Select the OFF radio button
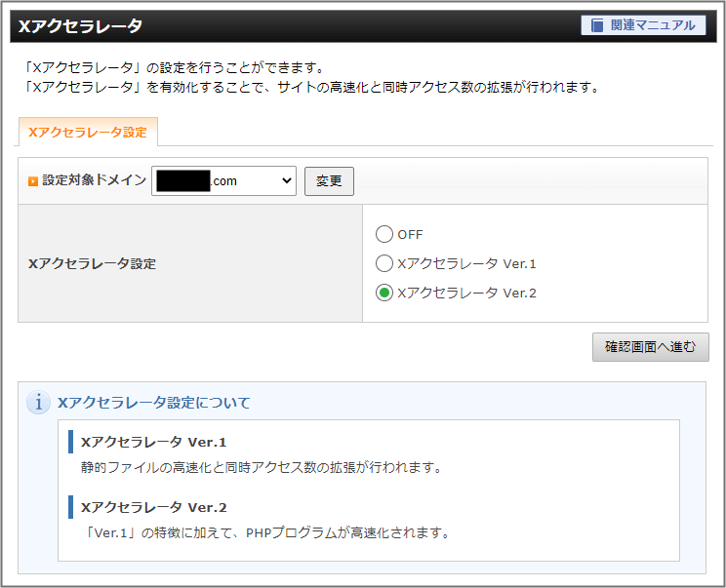The height and width of the screenshot is (588, 726). (x=384, y=234)
